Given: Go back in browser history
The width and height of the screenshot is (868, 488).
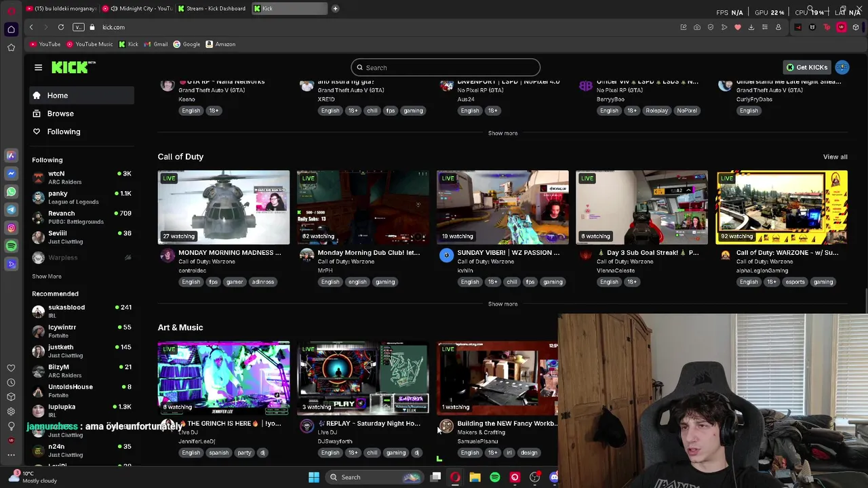Looking at the screenshot, I should 31,27.
